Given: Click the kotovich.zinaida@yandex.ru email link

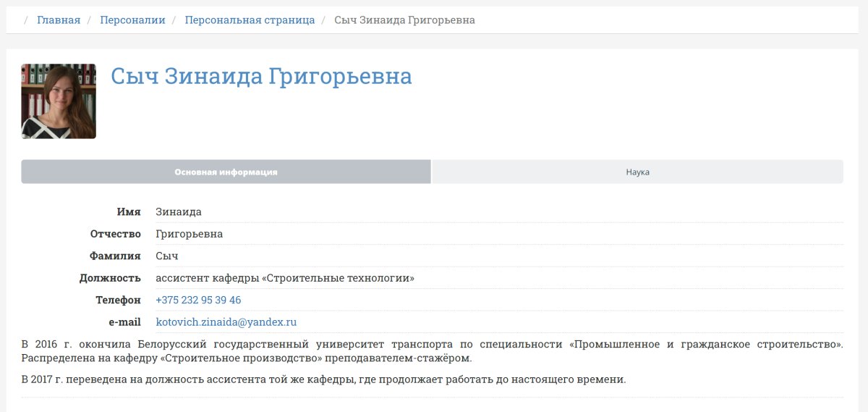Looking at the screenshot, I should [x=226, y=322].
